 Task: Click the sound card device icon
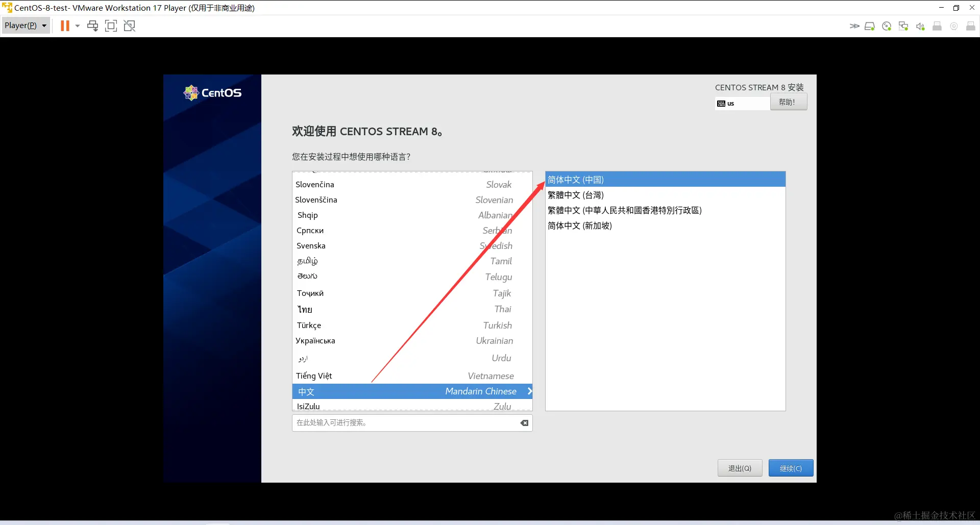(920, 26)
